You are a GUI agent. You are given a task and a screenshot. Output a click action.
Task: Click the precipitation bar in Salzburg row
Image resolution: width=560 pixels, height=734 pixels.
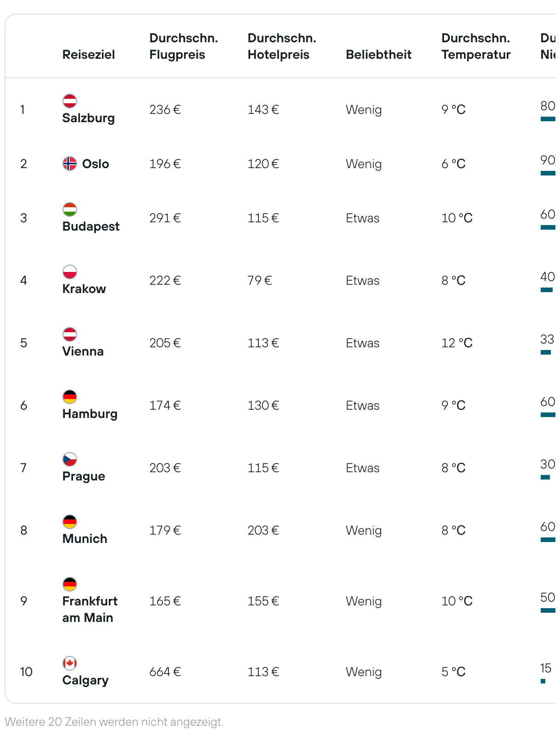[548, 119]
